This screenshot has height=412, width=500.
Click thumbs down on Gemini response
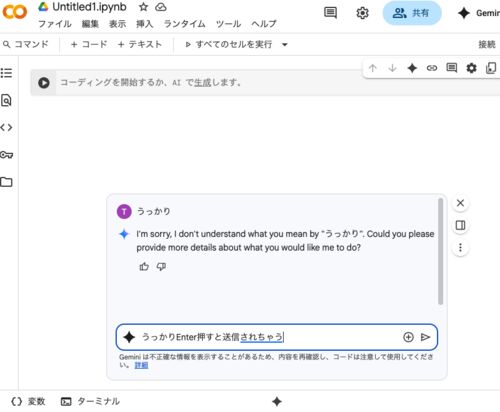pos(161,267)
